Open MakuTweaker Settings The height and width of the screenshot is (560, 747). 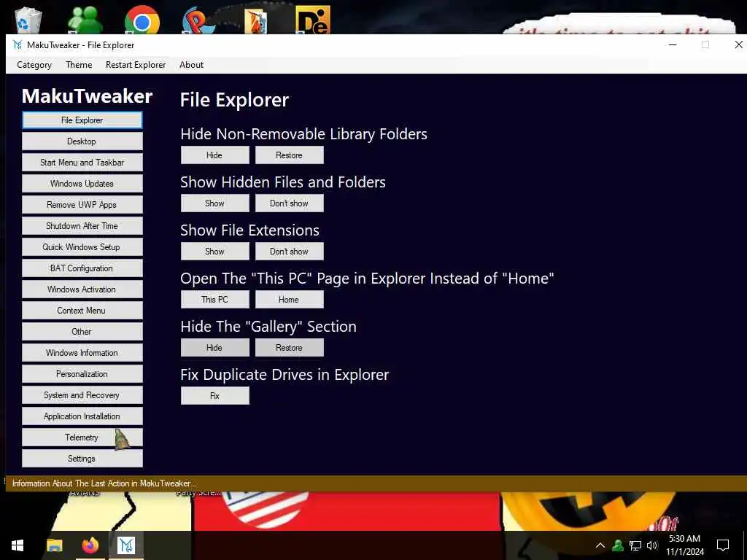click(82, 459)
